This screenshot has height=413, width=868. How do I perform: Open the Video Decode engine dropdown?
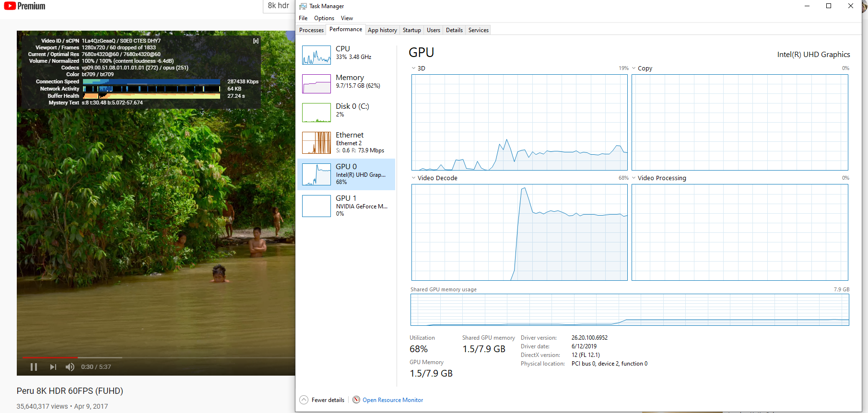click(x=414, y=178)
